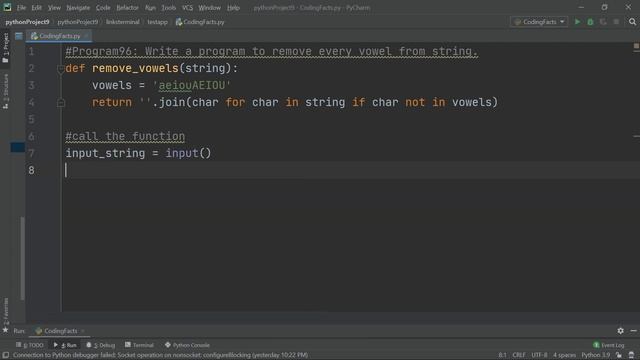Toggle the read-only lock icon in status bar
This screenshot has height=360, width=640.
tap(619, 356)
